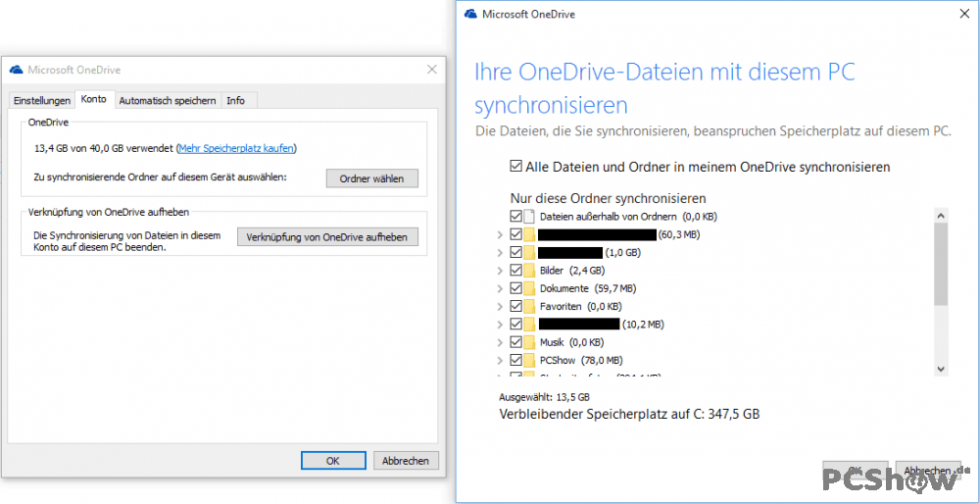Click Verknüpfung von OneDrive aufheben button

(327, 237)
